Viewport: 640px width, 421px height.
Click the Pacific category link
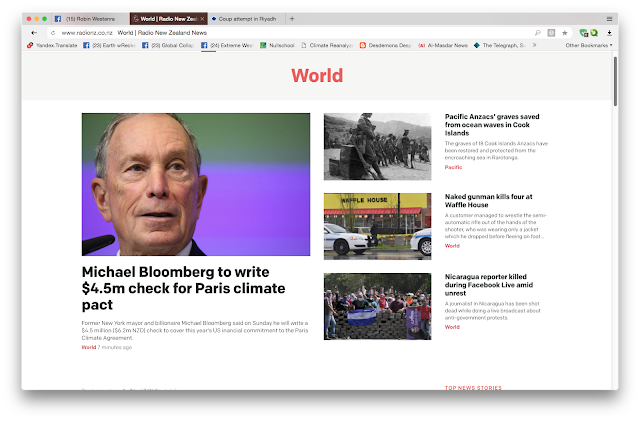coord(453,167)
